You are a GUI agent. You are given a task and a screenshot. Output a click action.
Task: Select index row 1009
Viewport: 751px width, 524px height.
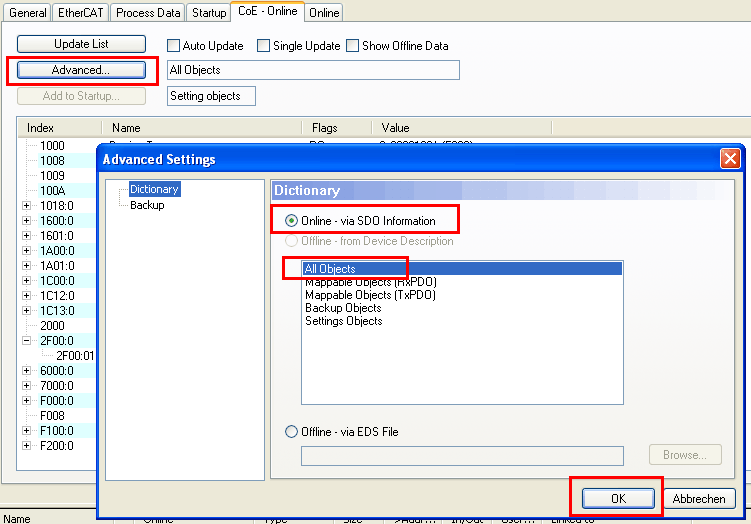(x=52, y=175)
